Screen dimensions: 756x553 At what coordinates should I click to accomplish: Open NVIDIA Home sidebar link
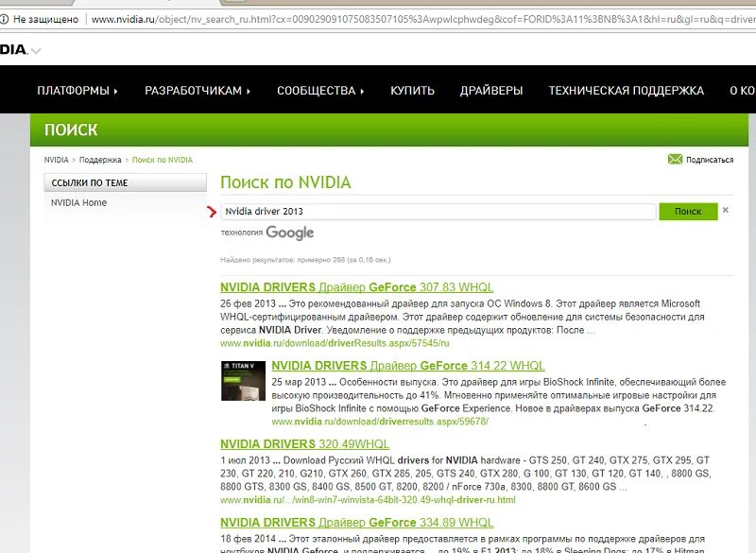click(x=78, y=202)
